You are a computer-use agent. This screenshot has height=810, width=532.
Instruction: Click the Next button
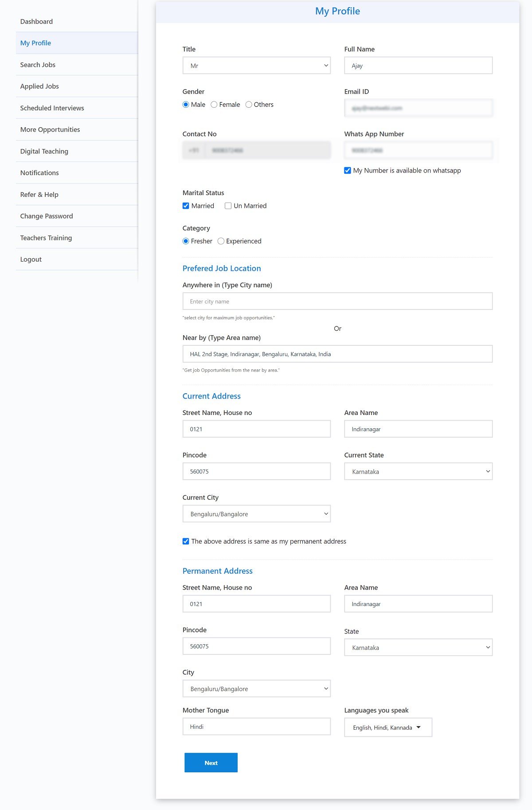pyautogui.click(x=211, y=763)
